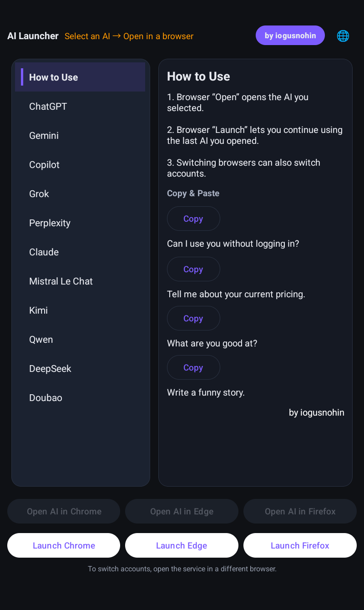Click the globe language icon

click(343, 36)
